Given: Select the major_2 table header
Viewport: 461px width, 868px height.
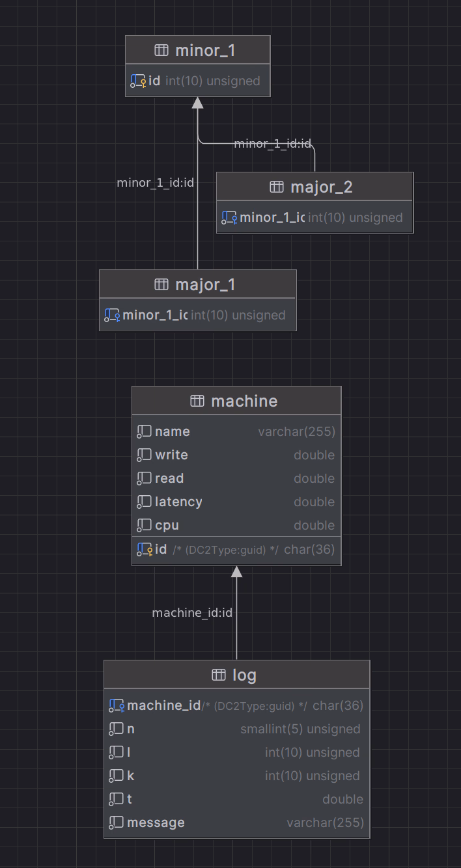Looking at the screenshot, I should pos(315,187).
